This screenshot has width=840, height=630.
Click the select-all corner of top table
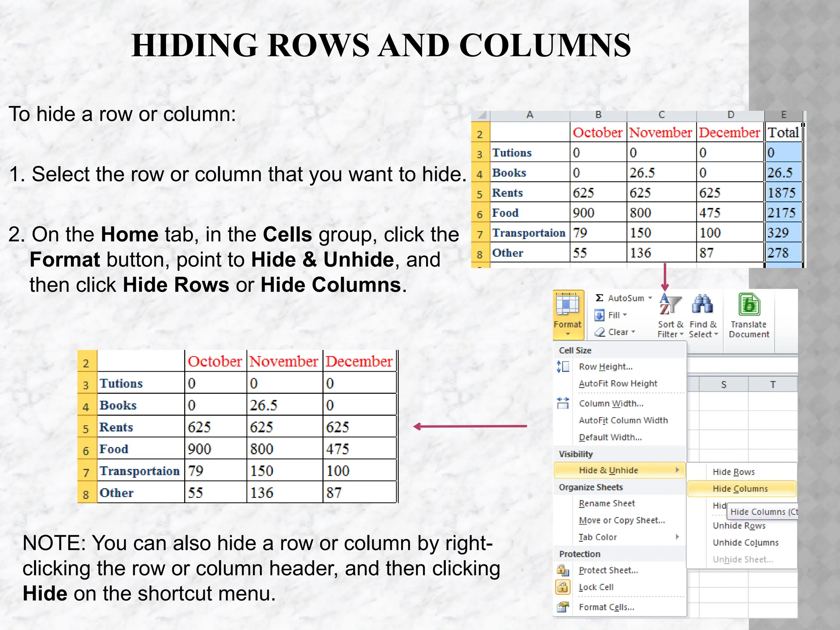coord(481,115)
